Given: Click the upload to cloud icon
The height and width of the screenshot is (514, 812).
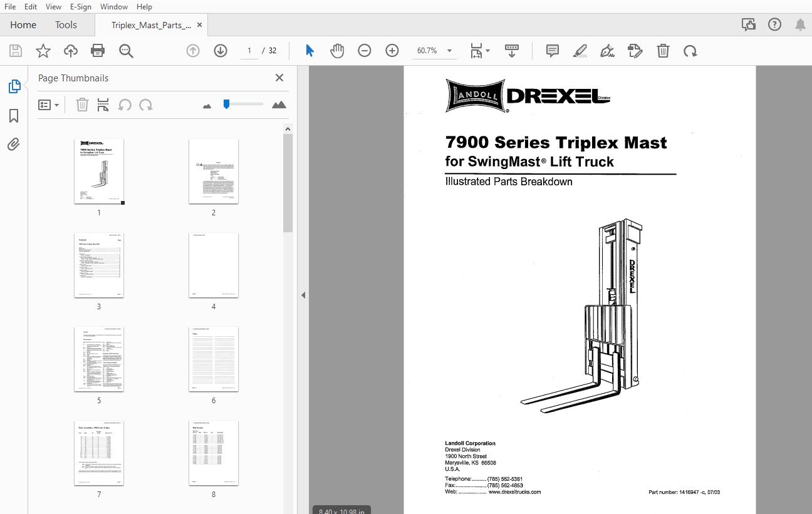Looking at the screenshot, I should click(x=71, y=51).
